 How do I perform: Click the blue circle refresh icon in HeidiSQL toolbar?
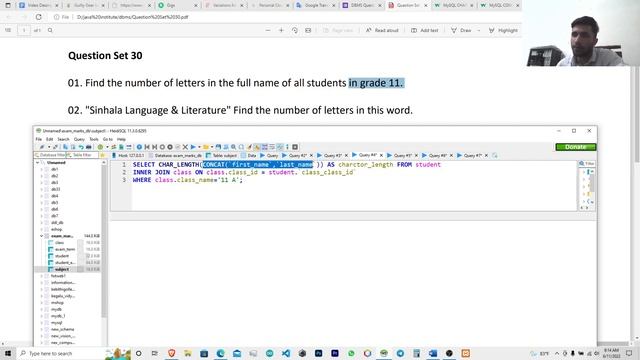pyautogui.click(x=139, y=147)
